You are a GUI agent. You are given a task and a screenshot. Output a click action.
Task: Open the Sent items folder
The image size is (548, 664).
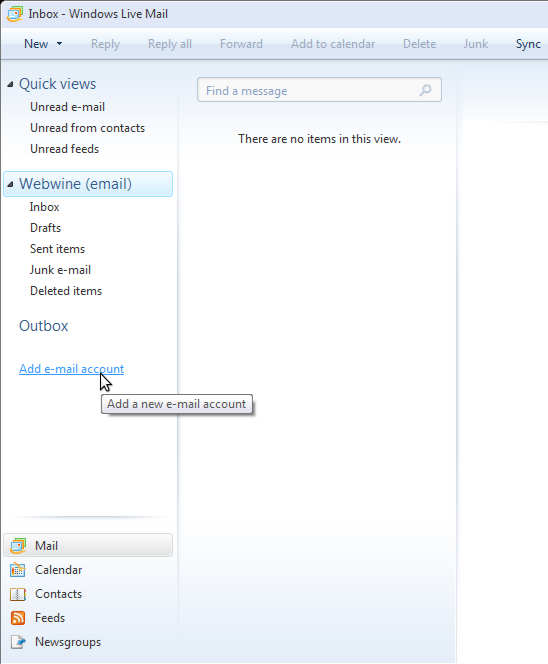point(57,249)
